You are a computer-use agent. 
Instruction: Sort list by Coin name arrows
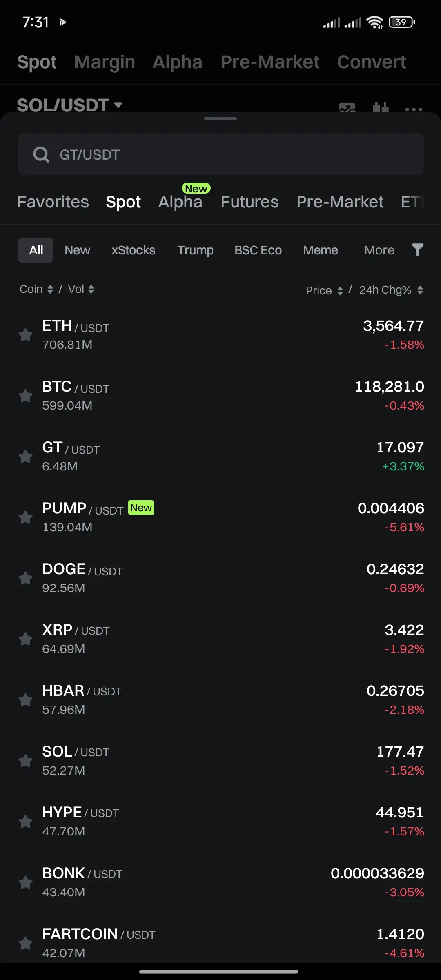click(50, 289)
